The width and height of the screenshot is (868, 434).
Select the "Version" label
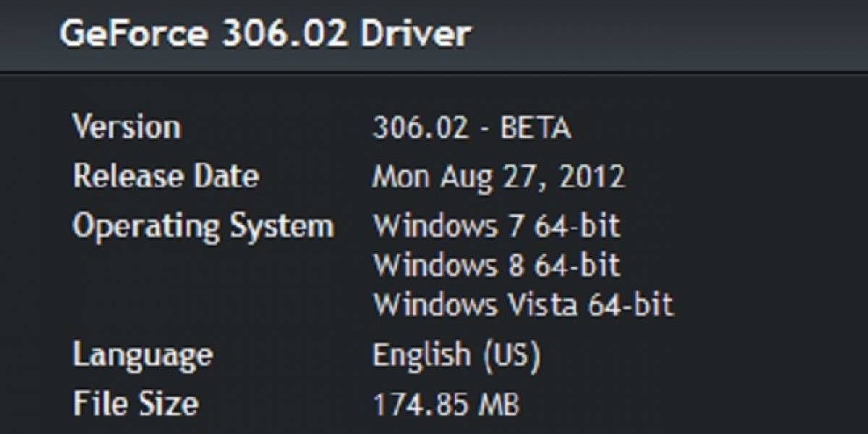(127, 127)
